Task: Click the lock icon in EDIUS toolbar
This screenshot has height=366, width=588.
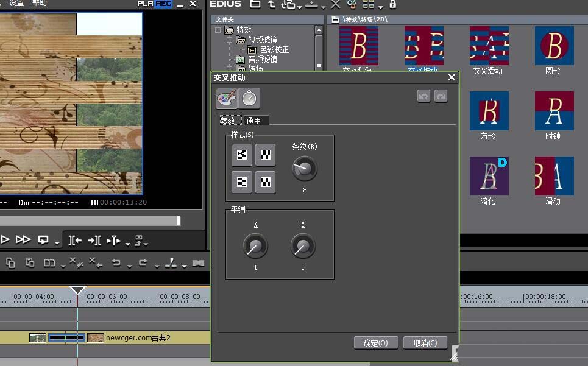Action: [392, 4]
